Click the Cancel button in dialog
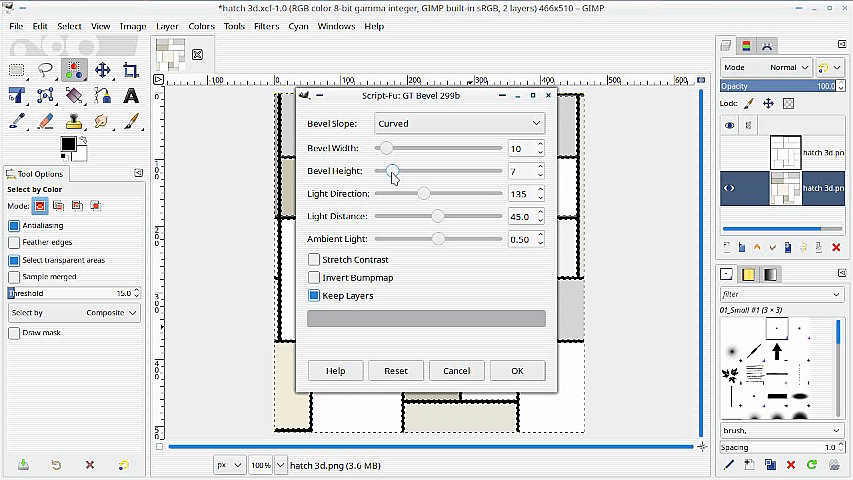853x480 pixels. coord(456,371)
